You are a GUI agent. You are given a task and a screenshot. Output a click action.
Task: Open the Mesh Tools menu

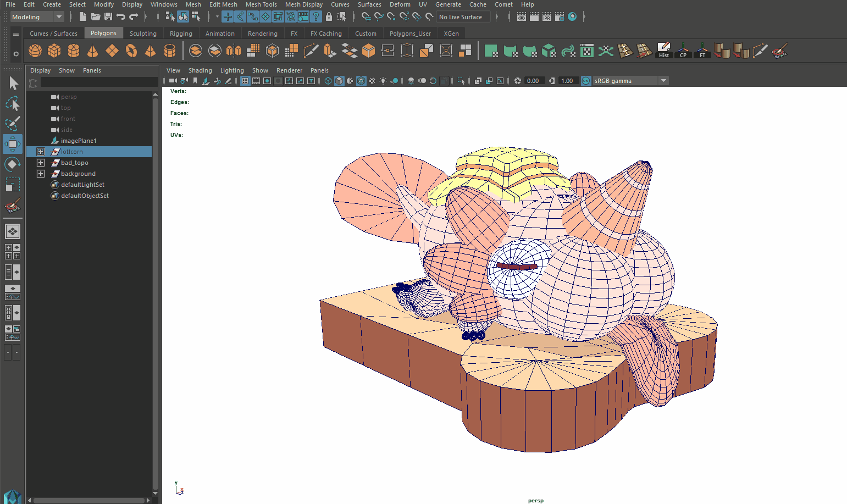tap(261, 4)
